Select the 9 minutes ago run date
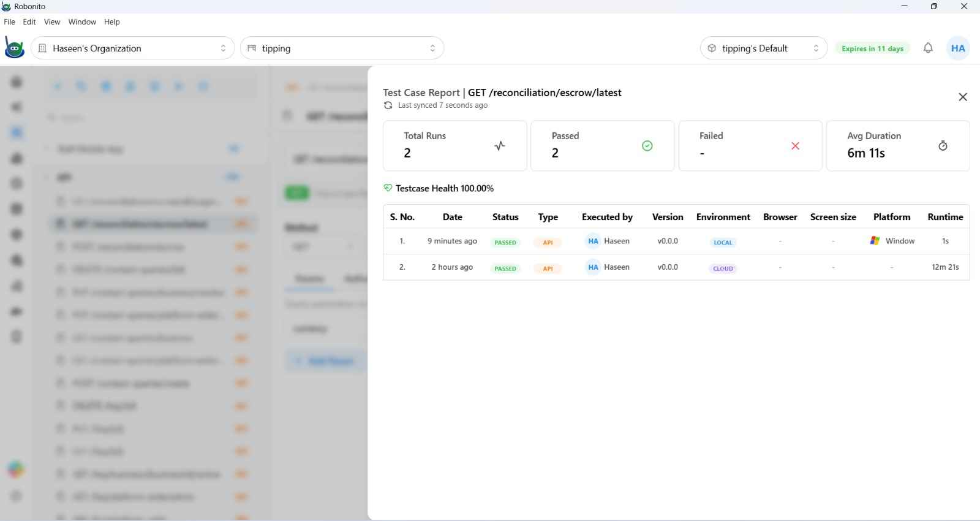The image size is (980, 521). tap(452, 241)
